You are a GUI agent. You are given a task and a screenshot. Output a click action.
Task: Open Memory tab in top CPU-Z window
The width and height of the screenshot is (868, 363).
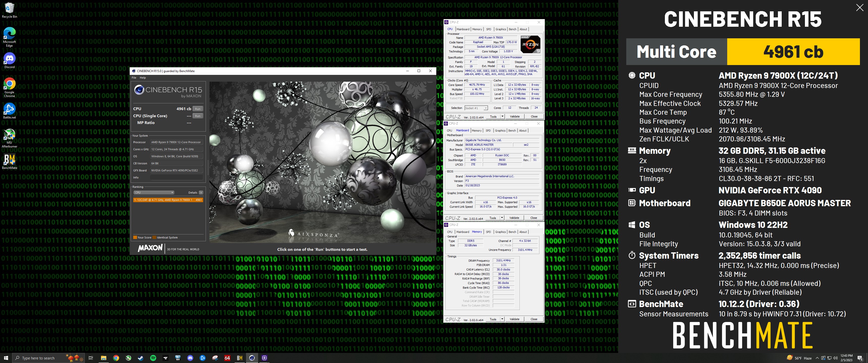[x=477, y=29]
